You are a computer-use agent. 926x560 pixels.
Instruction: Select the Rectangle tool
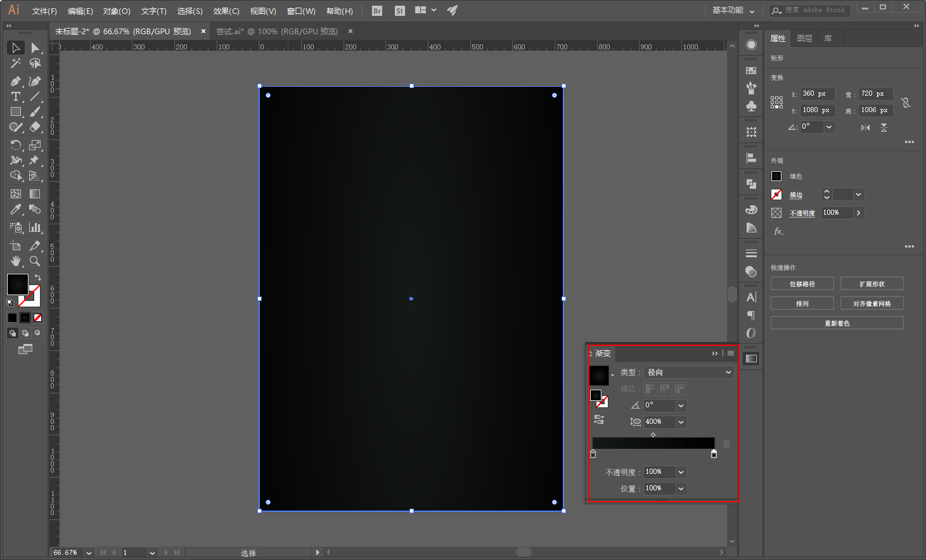pyautogui.click(x=16, y=112)
